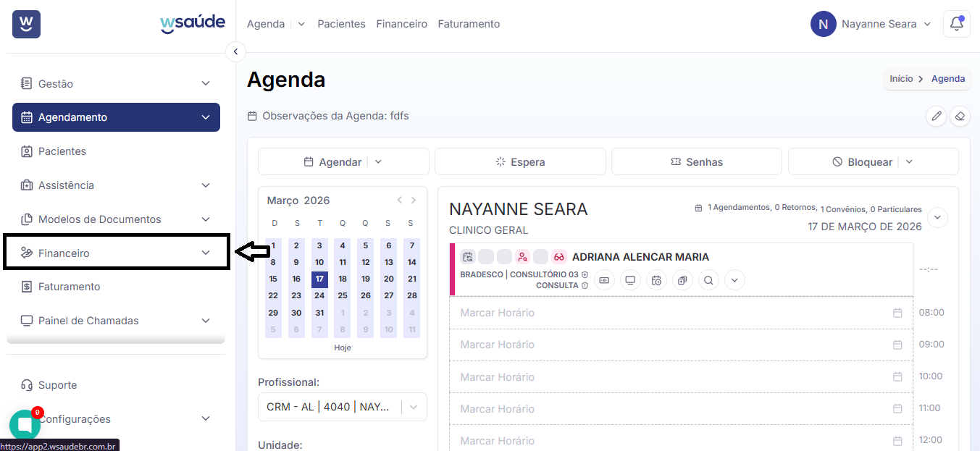The height and width of the screenshot is (451, 980).
Task: Open Faturamento in the top navigation
Action: (469, 24)
